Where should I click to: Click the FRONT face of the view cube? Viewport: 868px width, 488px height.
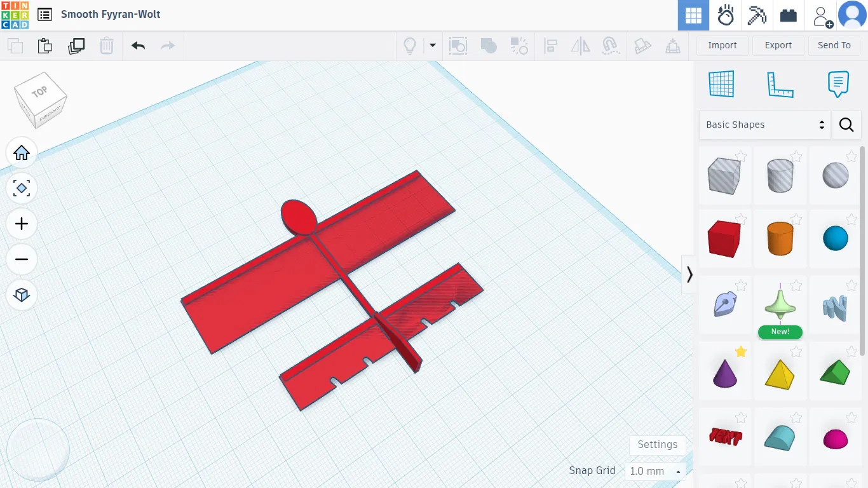pyautogui.click(x=49, y=116)
